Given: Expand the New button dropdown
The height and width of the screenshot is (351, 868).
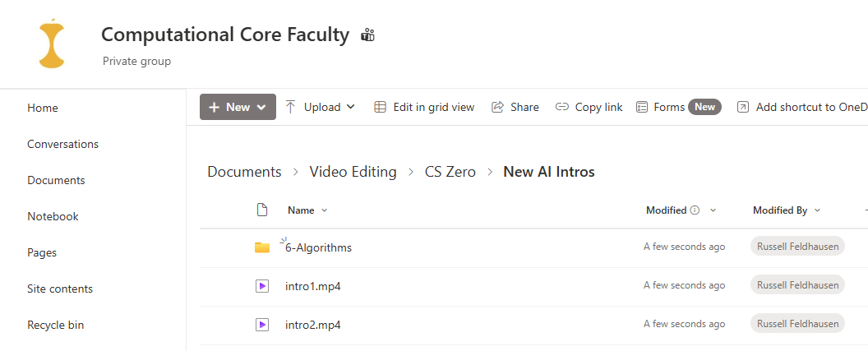Looking at the screenshot, I should click(x=262, y=108).
